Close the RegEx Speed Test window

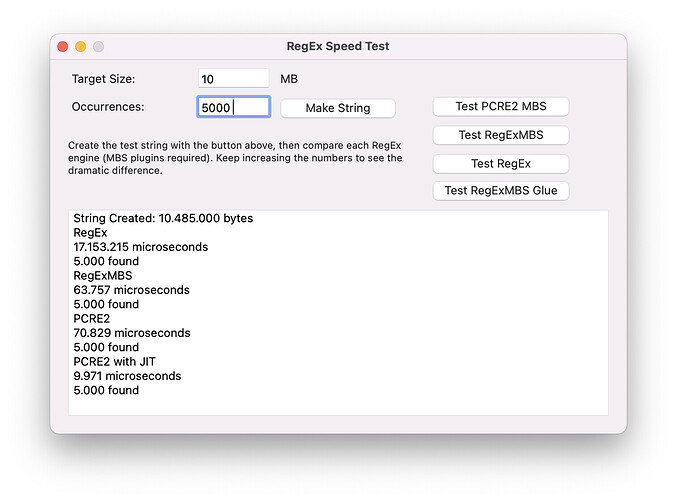pos(63,46)
